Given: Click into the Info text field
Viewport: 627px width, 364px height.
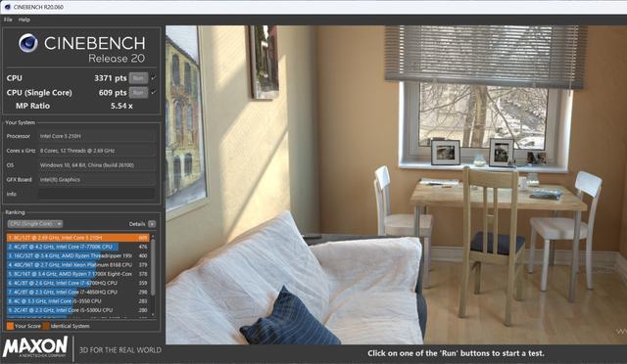Looking at the screenshot, I should (x=96, y=194).
